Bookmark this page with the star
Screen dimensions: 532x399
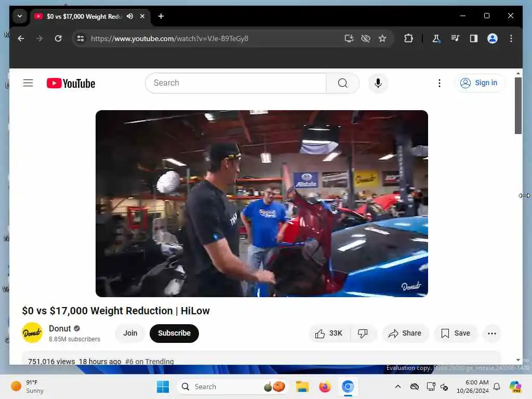click(382, 38)
